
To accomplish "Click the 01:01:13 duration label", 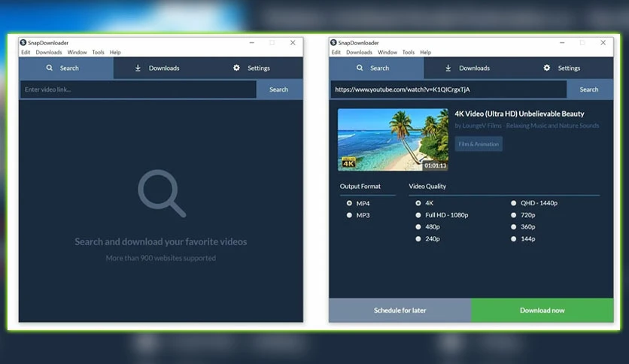I will [435, 165].
